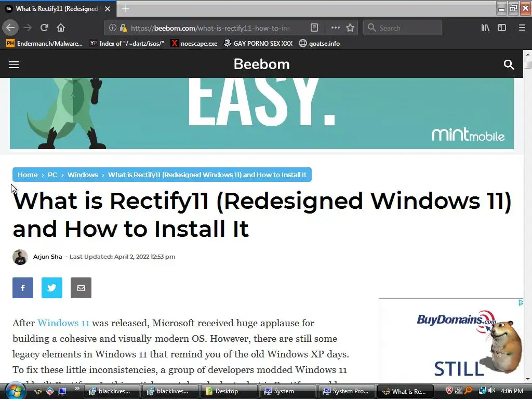Share the article on Facebook

(x=23, y=288)
